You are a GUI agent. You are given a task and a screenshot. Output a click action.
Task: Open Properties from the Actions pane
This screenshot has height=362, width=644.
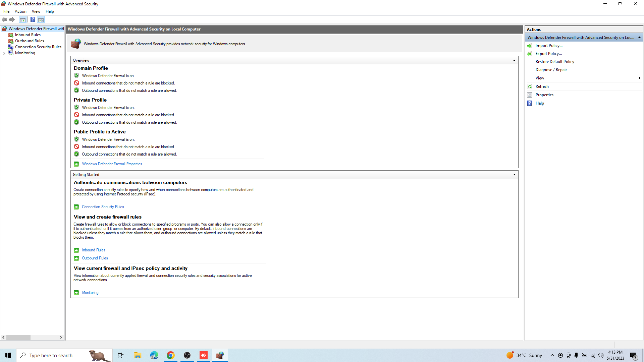[x=544, y=95]
